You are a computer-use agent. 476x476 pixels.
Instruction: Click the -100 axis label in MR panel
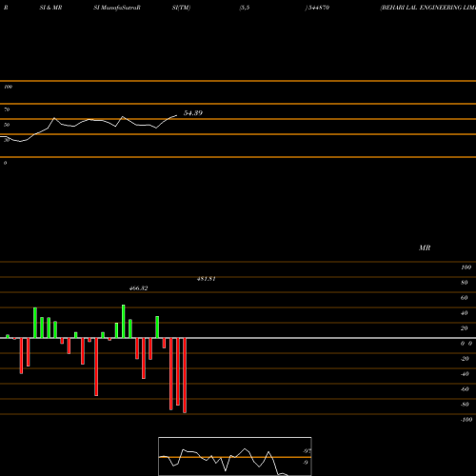(466, 420)
